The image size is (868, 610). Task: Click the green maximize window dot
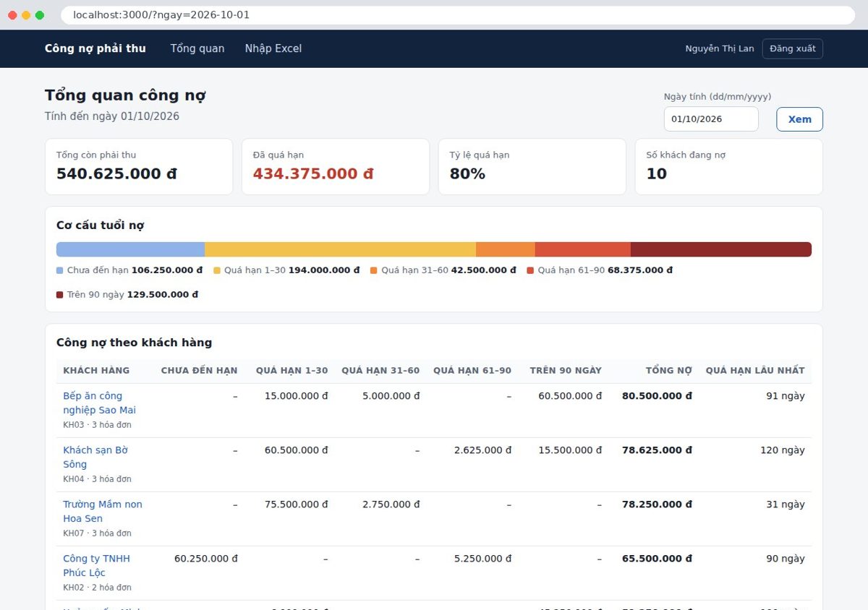[x=40, y=15]
